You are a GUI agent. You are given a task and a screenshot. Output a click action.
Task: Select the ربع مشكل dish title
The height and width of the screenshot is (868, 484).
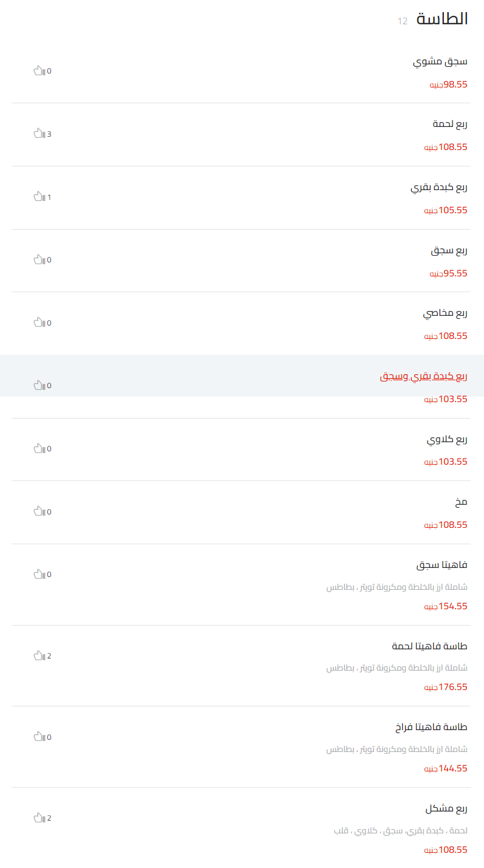(x=446, y=808)
